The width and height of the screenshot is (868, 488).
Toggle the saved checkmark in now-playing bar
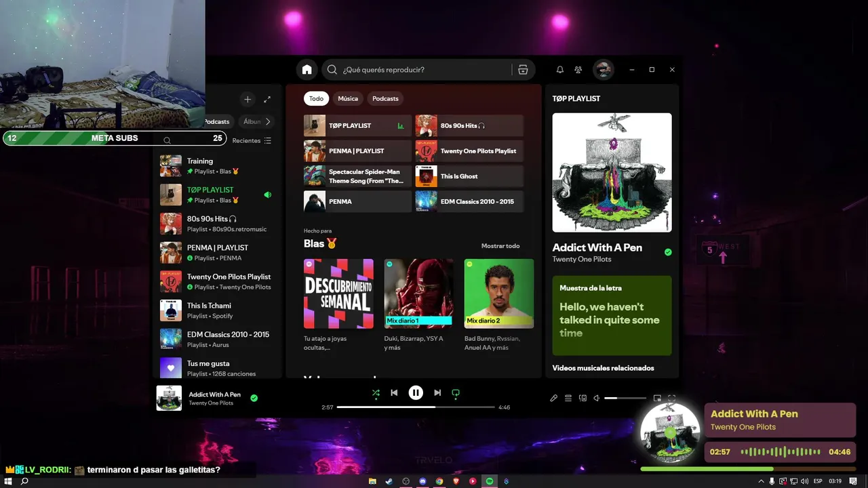click(x=254, y=399)
